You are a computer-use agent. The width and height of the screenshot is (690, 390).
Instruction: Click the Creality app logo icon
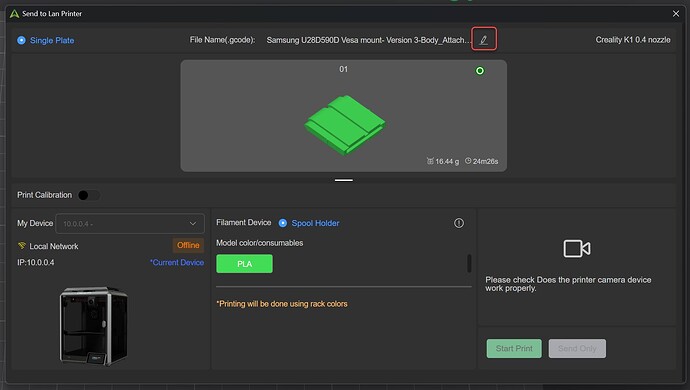(x=14, y=14)
